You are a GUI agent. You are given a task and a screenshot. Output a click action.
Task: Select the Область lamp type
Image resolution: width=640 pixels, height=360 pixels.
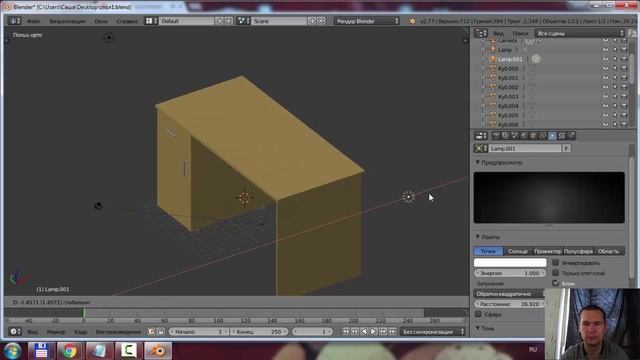pos(609,251)
